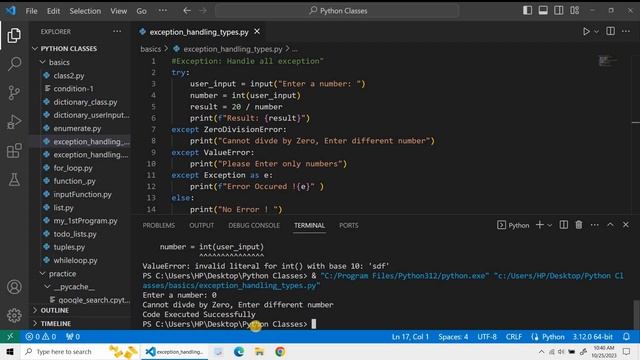The height and width of the screenshot is (360, 640).
Task: Click Python Classes command center search
Action: (337, 11)
